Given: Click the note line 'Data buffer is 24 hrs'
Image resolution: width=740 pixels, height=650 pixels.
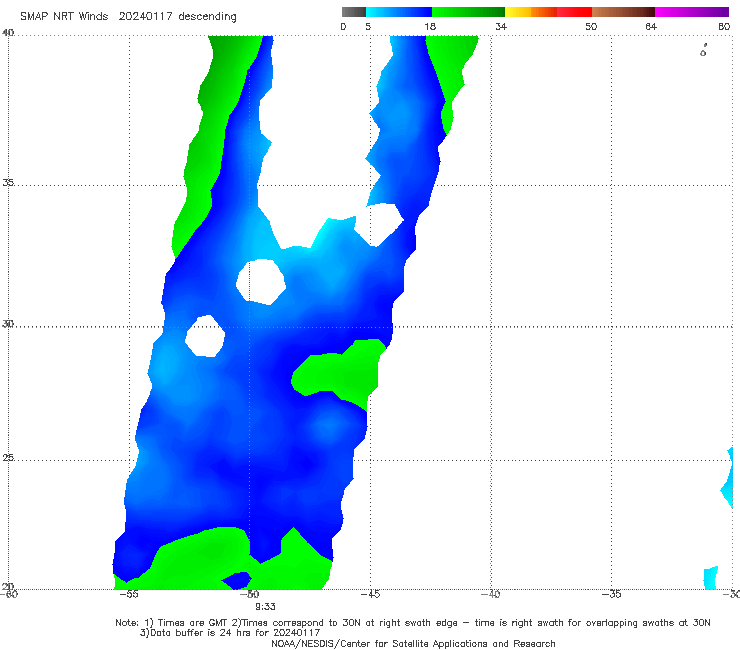Looking at the screenshot, I should point(230,633).
